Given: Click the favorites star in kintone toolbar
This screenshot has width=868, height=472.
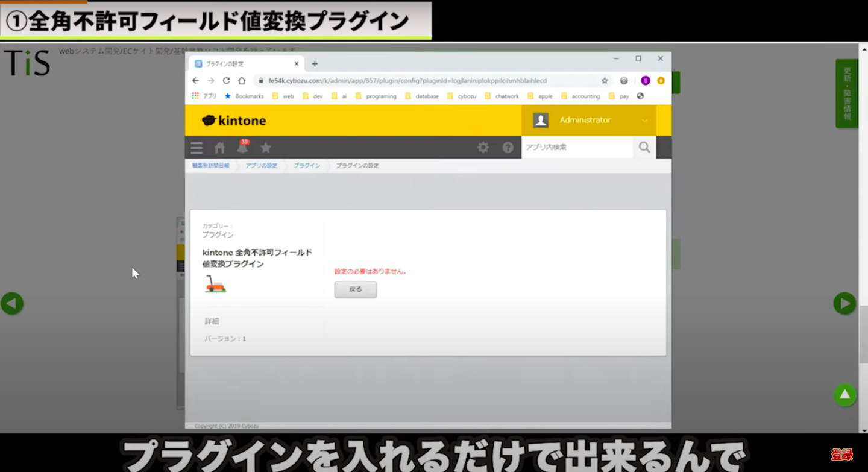Looking at the screenshot, I should tap(265, 148).
